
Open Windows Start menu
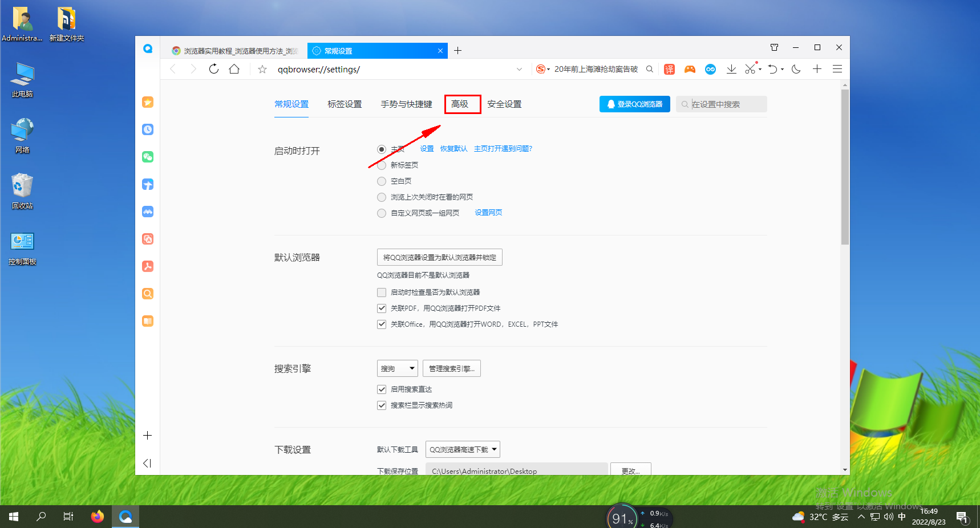[x=14, y=517]
